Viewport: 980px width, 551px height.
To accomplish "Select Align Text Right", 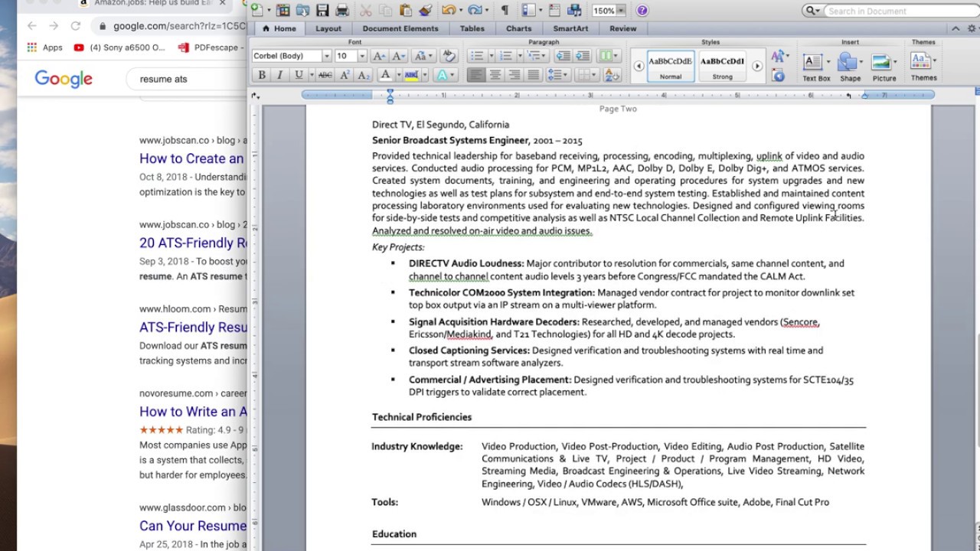I will pyautogui.click(x=514, y=75).
